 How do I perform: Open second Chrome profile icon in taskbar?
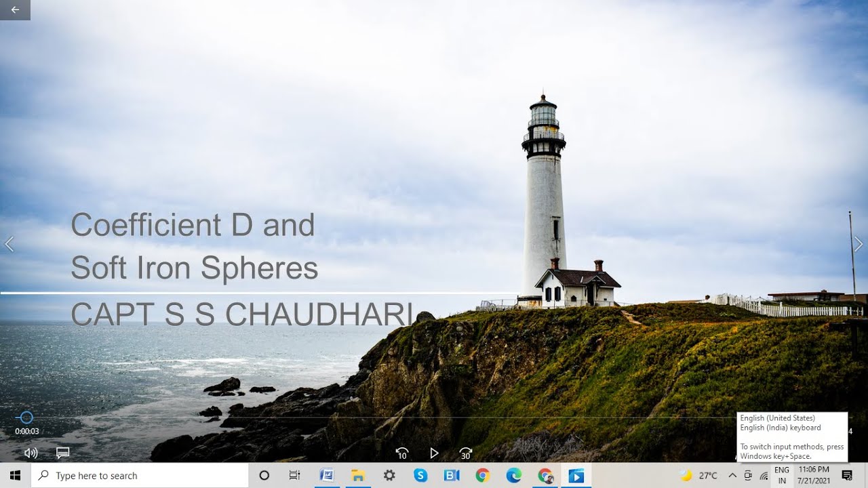pos(545,476)
